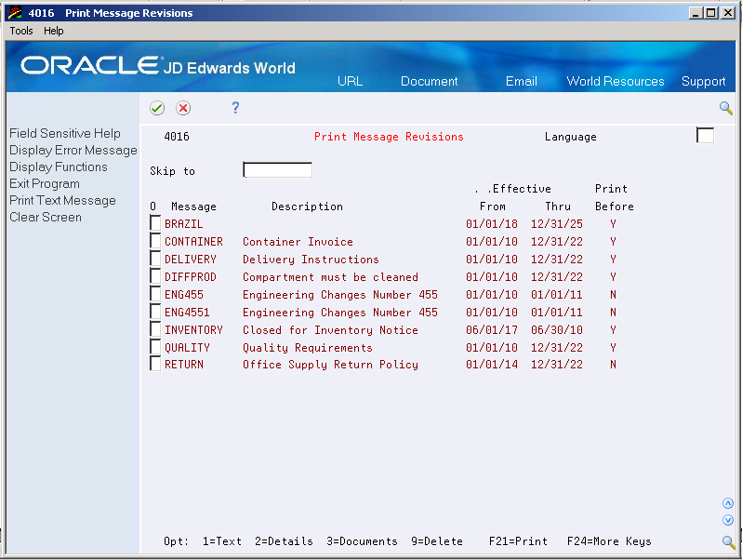This screenshot has height=560, width=742.
Task: Click the option box for DELIVERY
Action: 155,258
